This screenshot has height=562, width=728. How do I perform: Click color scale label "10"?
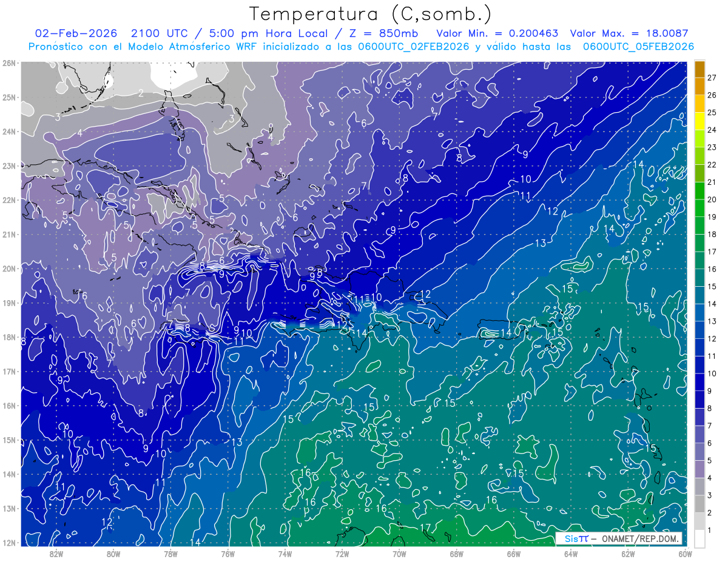[x=712, y=373]
